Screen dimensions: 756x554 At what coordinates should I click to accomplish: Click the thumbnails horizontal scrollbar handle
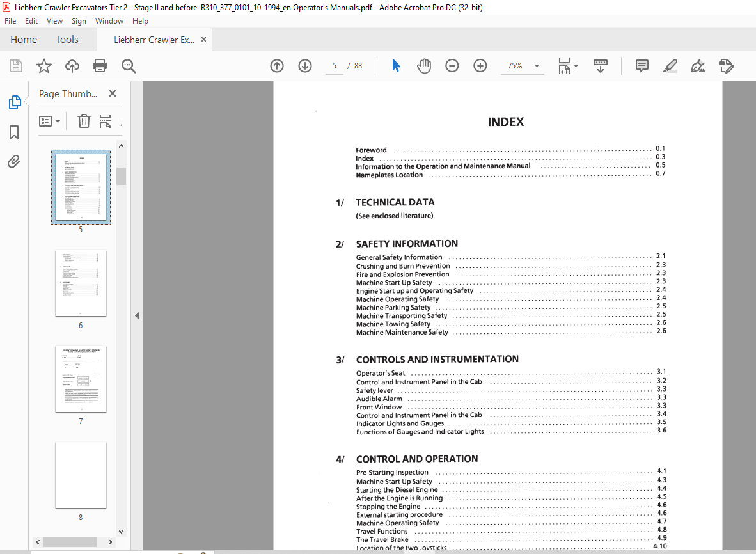point(70,542)
